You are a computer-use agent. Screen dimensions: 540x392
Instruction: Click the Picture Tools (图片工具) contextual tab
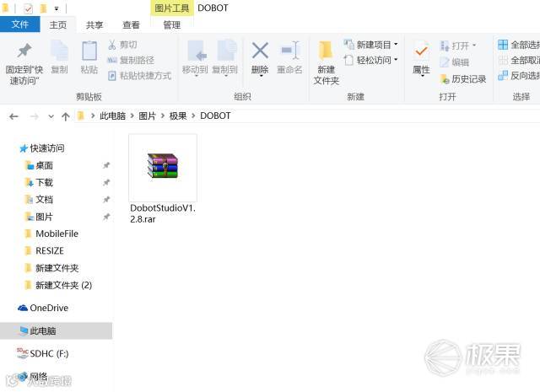(172, 8)
